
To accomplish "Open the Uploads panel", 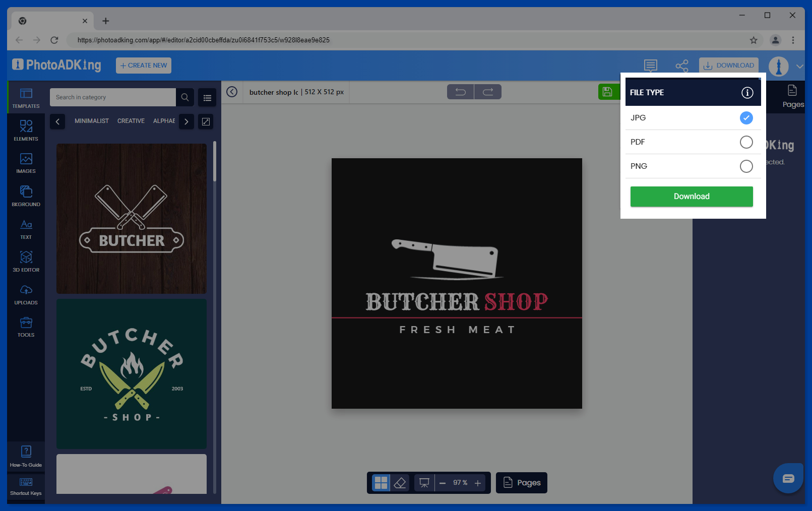I will (x=26, y=294).
